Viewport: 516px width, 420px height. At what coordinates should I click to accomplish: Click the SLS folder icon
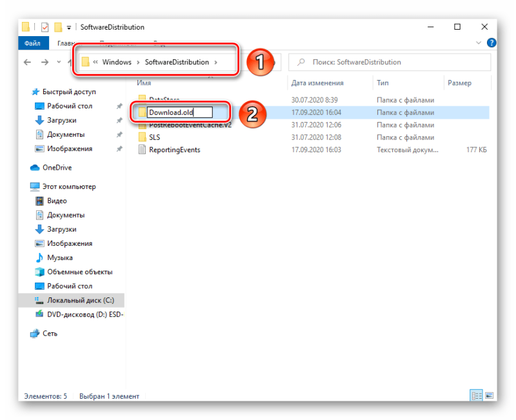coord(142,137)
